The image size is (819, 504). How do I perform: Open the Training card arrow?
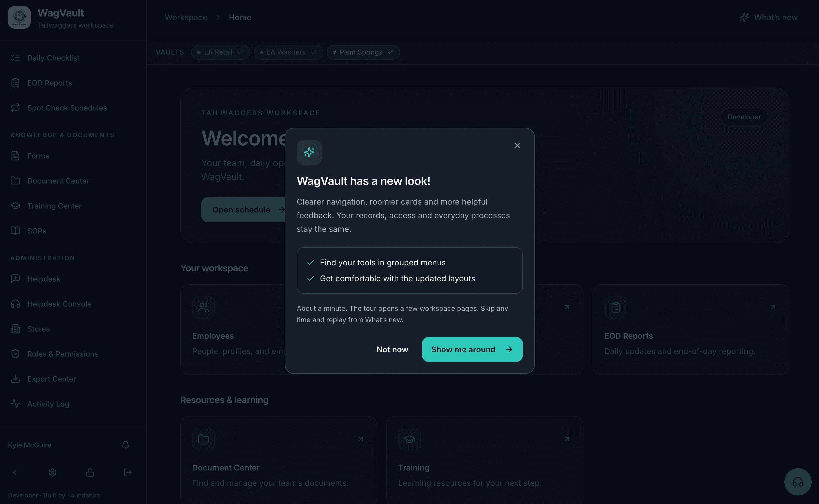(x=567, y=439)
